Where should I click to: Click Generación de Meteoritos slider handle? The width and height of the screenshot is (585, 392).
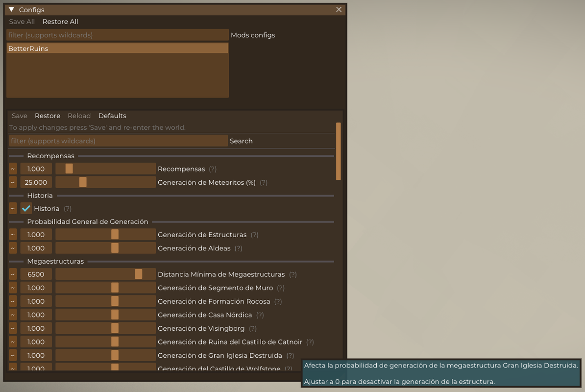[x=83, y=182]
